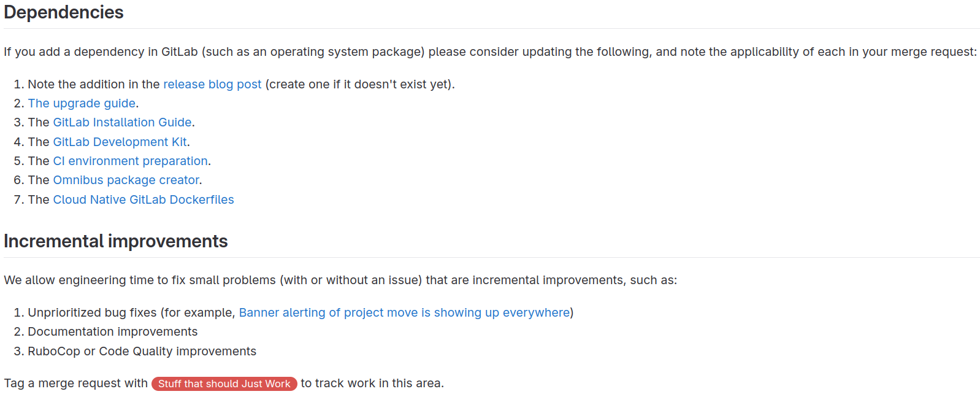Image resolution: width=980 pixels, height=394 pixels.
Task: Go to the Omnibus package creator link
Action: point(126,180)
